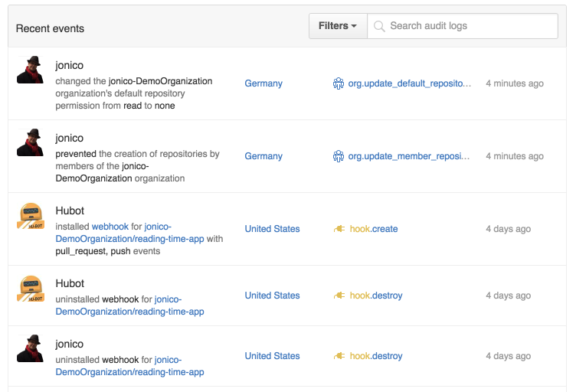Screen dimensions: 576x392
Task: Open the United States link for hook.create
Action: tap(272, 229)
